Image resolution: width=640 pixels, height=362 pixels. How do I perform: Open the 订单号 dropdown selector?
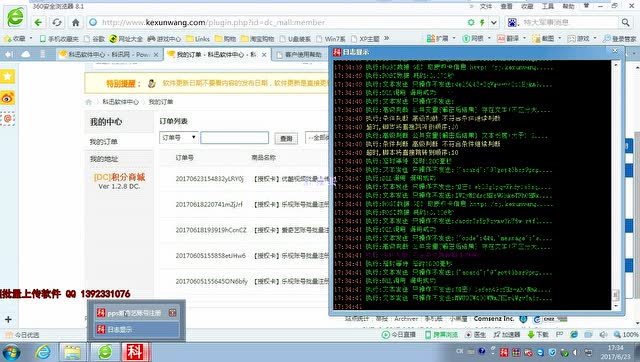pos(179,138)
